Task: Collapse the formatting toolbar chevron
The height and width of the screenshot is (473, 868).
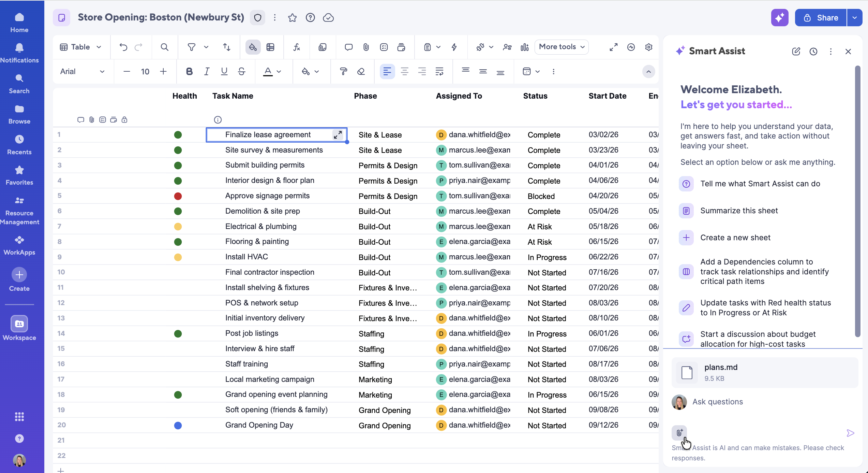Action: [648, 72]
